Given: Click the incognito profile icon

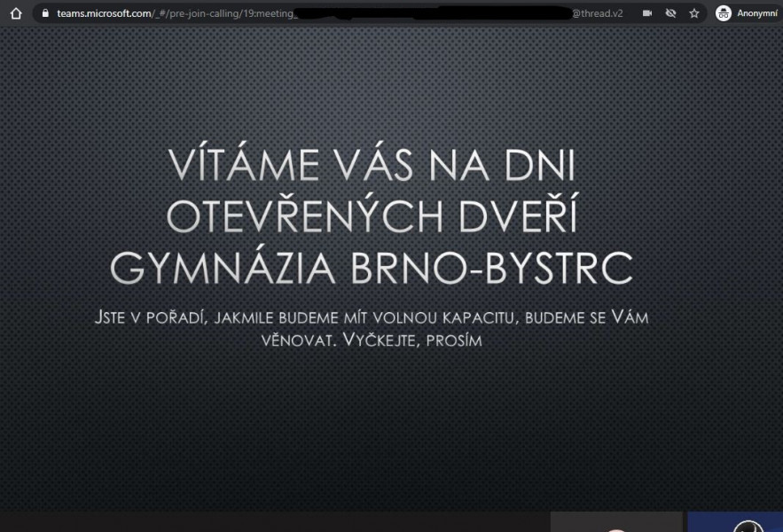Looking at the screenshot, I should tap(724, 13).
